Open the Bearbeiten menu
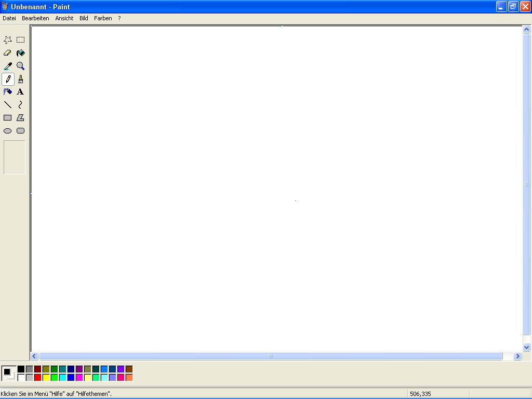 point(35,18)
